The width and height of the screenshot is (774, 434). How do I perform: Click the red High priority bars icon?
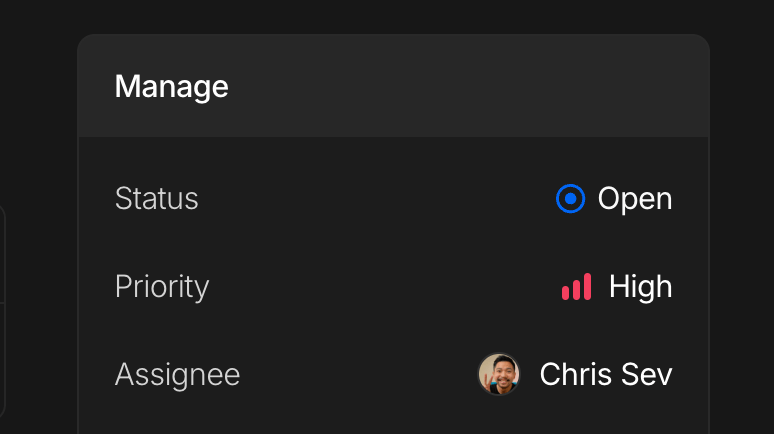(576, 287)
